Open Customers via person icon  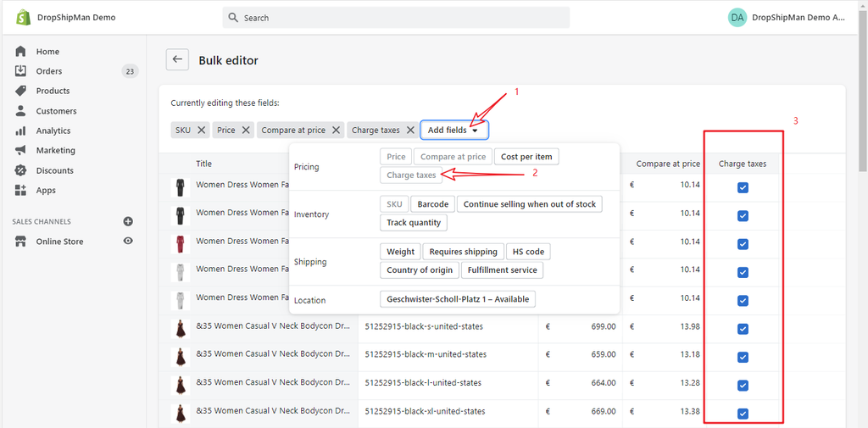[x=20, y=111]
